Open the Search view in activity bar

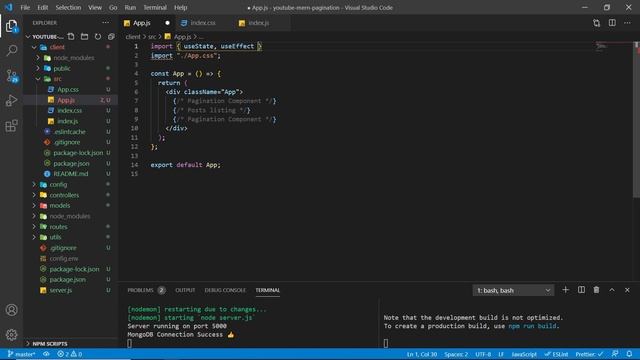coord(11,50)
